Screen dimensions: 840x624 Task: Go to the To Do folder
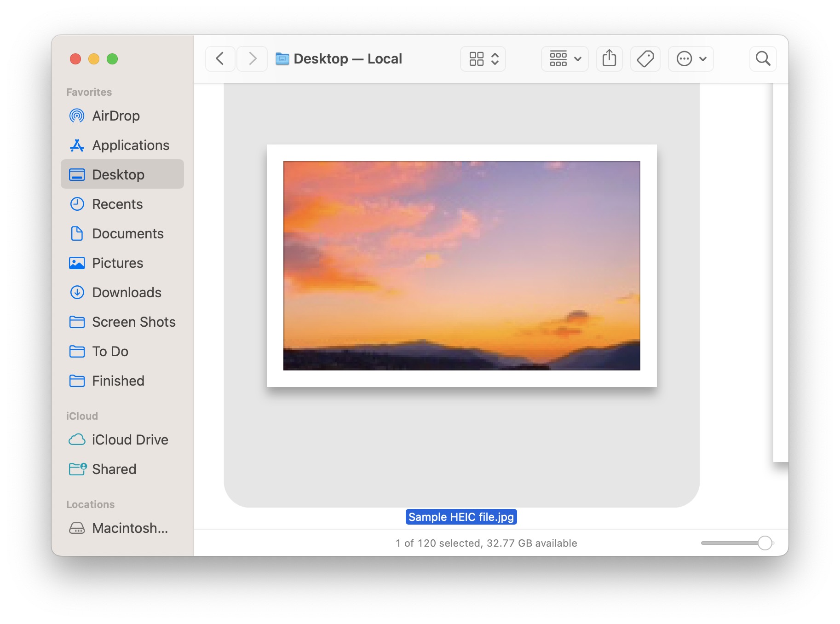pyautogui.click(x=110, y=352)
